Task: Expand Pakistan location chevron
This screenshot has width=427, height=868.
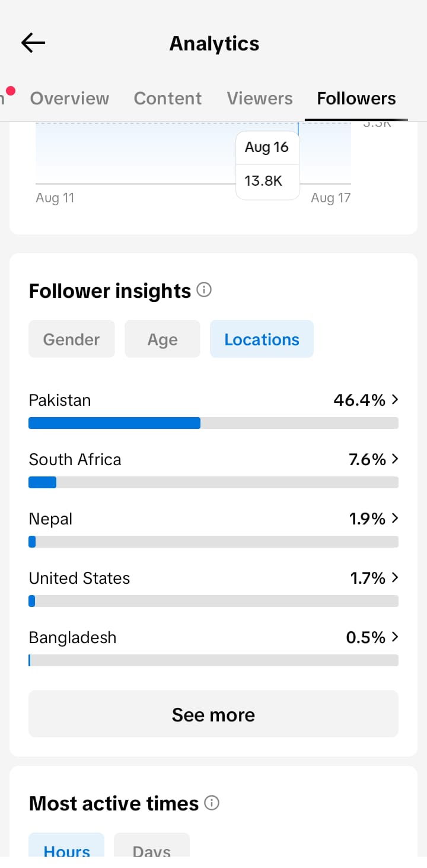Action: pos(395,400)
